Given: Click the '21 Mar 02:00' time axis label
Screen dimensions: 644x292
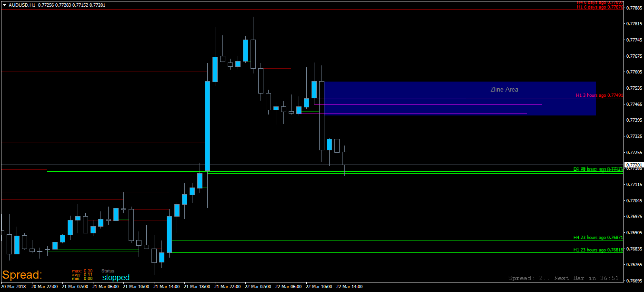Looking at the screenshot, I should click(x=75, y=287).
